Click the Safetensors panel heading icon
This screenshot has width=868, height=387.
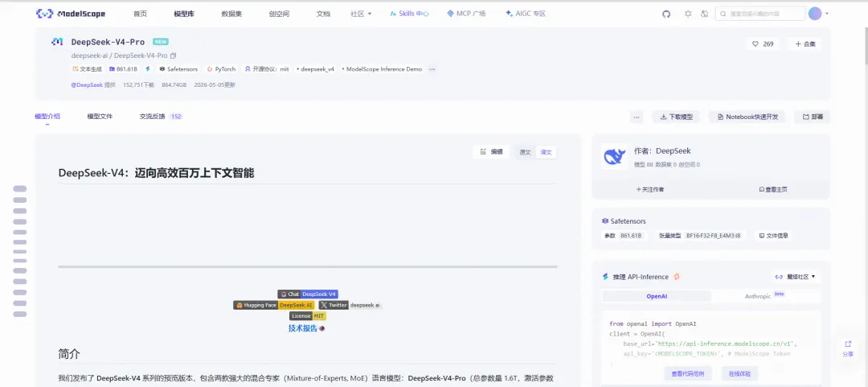[x=605, y=221]
